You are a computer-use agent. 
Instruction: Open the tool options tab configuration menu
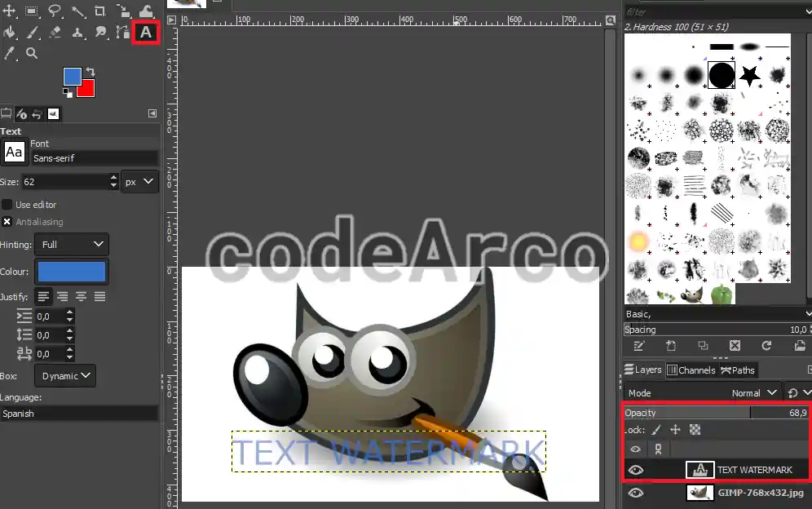tap(152, 113)
